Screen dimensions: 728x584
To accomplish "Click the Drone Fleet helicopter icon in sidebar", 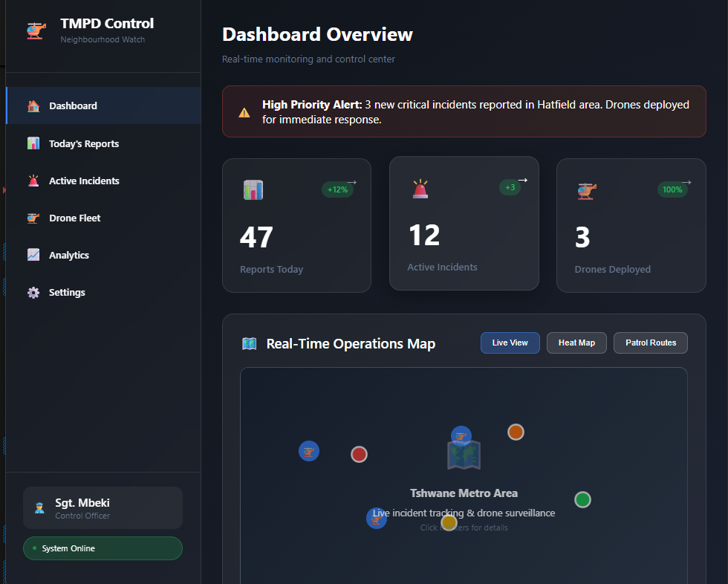I will pos(33,218).
